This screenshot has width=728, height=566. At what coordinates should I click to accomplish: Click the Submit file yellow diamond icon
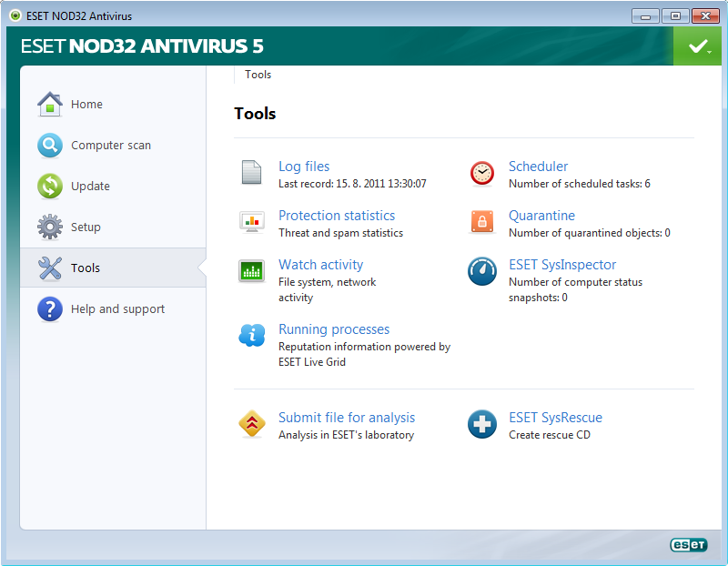[x=252, y=423]
